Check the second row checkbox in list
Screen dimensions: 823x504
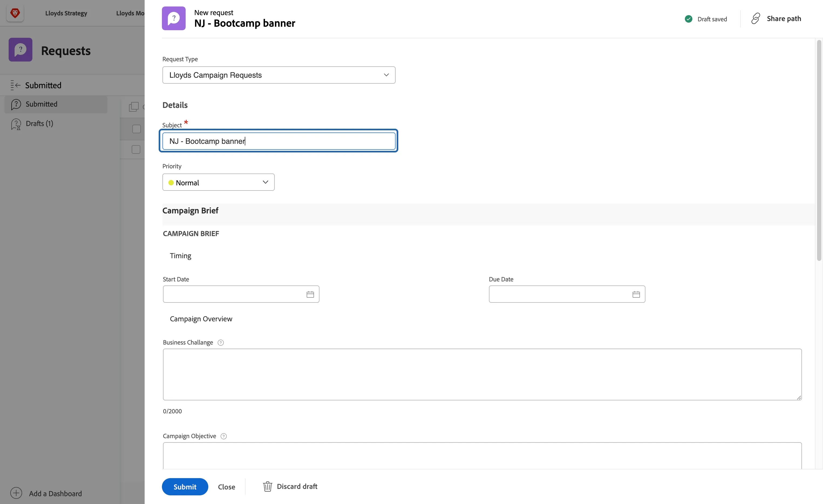pyautogui.click(x=136, y=149)
